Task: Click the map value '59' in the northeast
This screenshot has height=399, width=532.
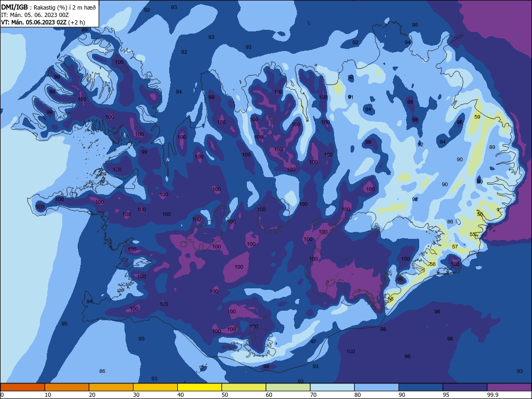Action: (477, 117)
